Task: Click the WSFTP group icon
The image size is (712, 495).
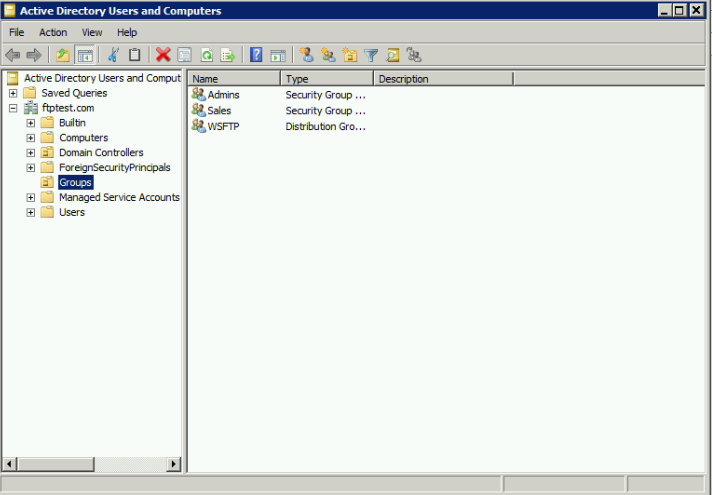Action: [x=198, y=126]
